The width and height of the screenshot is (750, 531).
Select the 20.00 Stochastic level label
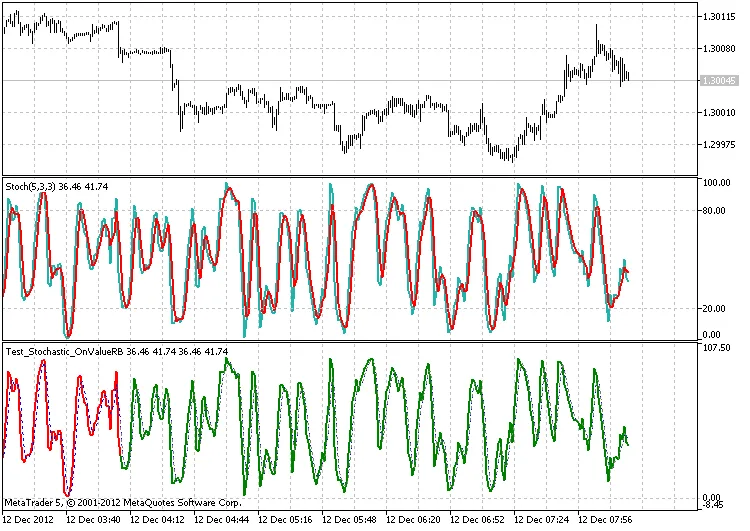pos(715,308)
